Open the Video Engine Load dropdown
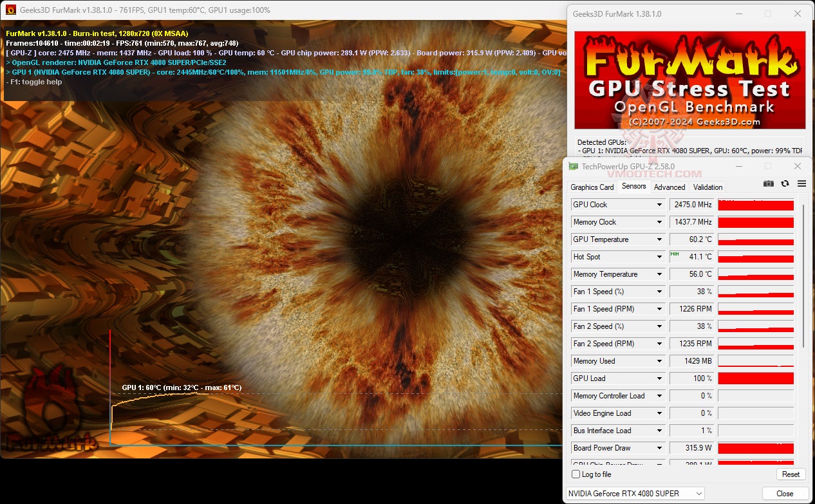 point(659,413)
